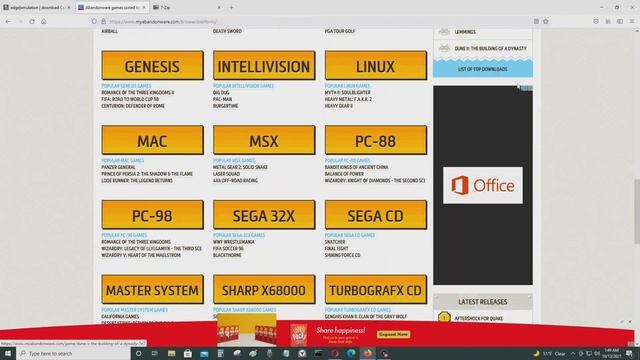Toggle reader view icon in address bar

(536, 22)
